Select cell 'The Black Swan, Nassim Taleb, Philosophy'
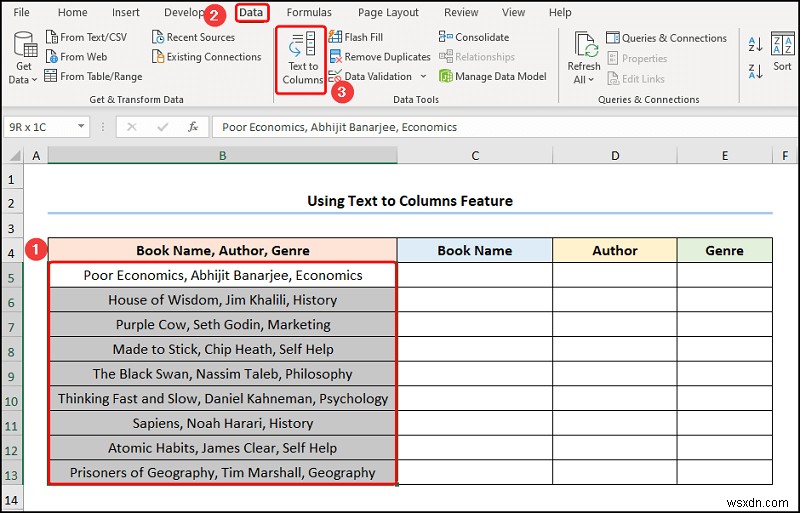Image resolution: width=800 pixels, height=513 pixels. pyautogui.click(x=222, y=374)
